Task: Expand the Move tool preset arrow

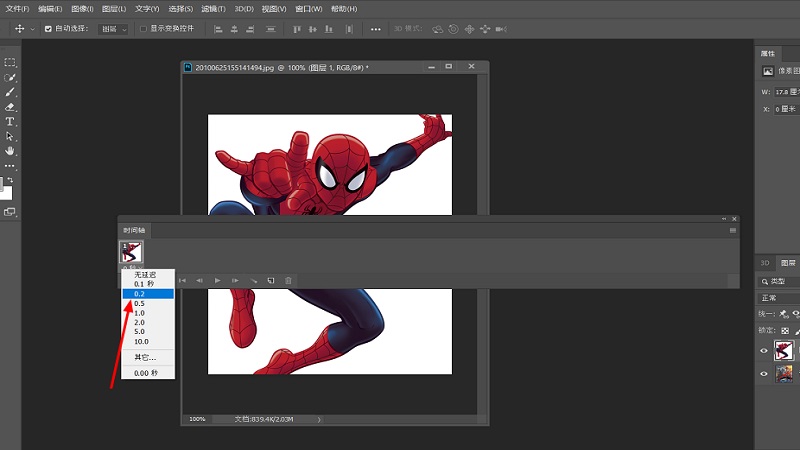Action: (x=33, y=29)
